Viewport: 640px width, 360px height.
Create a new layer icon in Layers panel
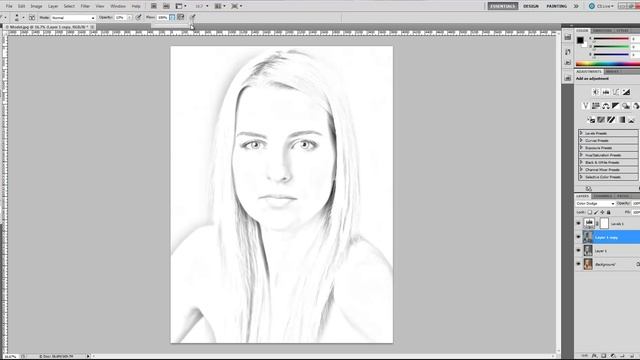[x=632, y=356]
